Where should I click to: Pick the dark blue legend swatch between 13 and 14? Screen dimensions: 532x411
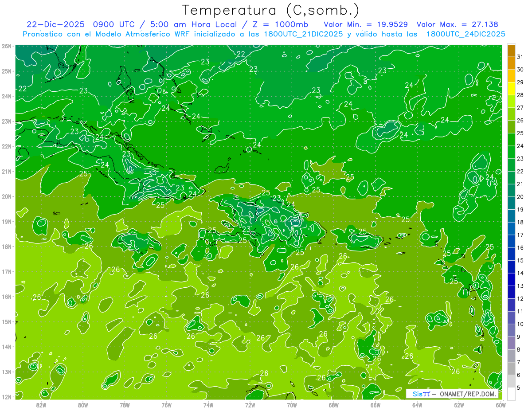[x=511, y=279]
